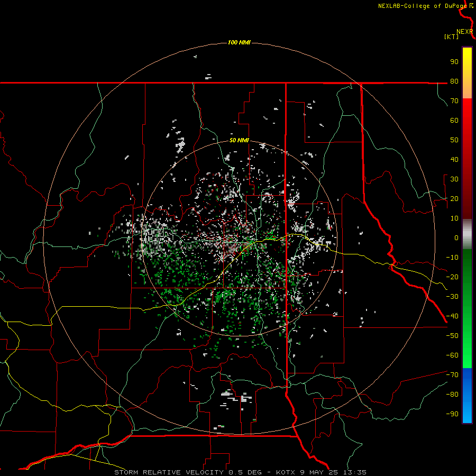
Task: Select the -20 knot scale label
Action: pyautogui.click(x=452, y=277)
